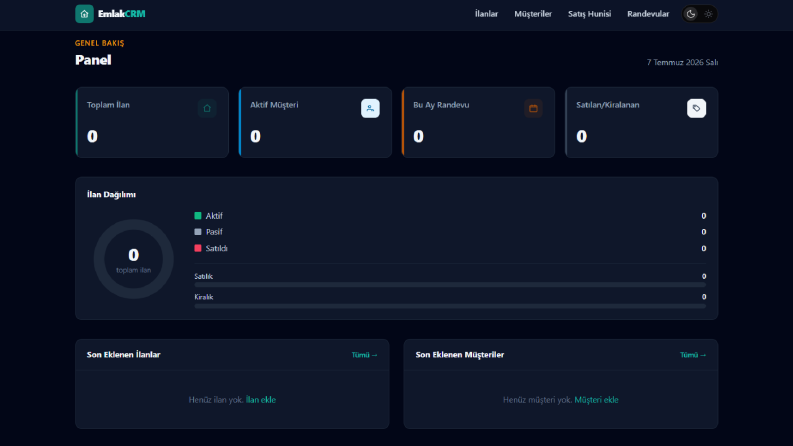Image resolution: width=793 pixels, height=446 pixels.
Task: Click the Satılık progress bar
Action: click(450, 285)
